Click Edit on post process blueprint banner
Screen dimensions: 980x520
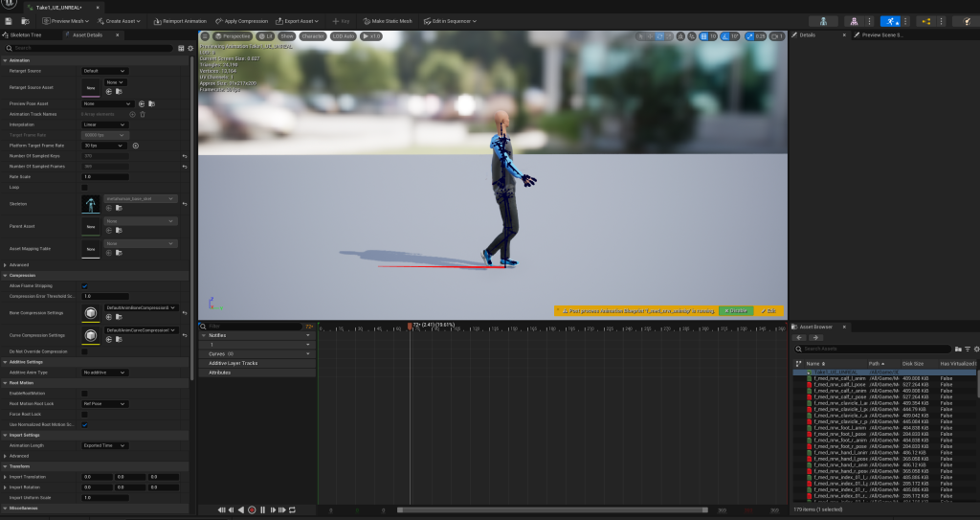(768, 311)
